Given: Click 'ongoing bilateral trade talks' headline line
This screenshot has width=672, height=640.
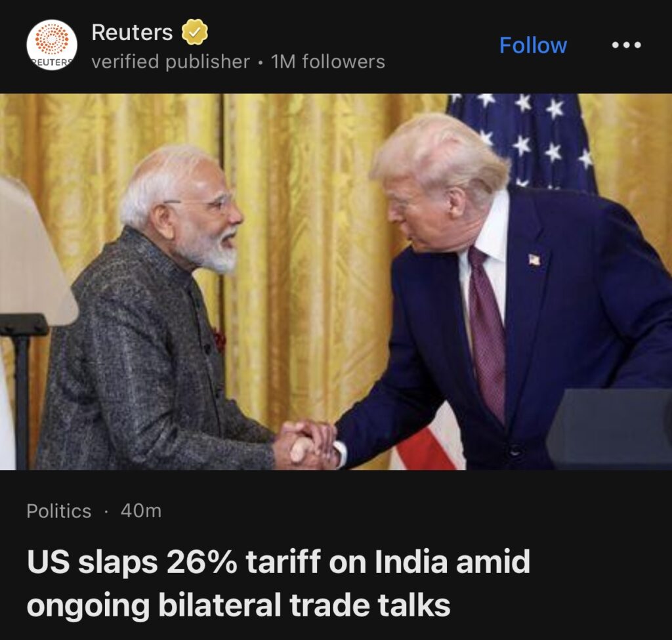Looking at the screenshot, I should coord(239,605).
